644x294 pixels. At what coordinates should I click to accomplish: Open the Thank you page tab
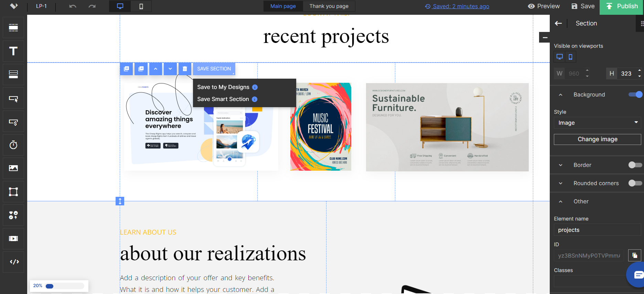(329, 6)
